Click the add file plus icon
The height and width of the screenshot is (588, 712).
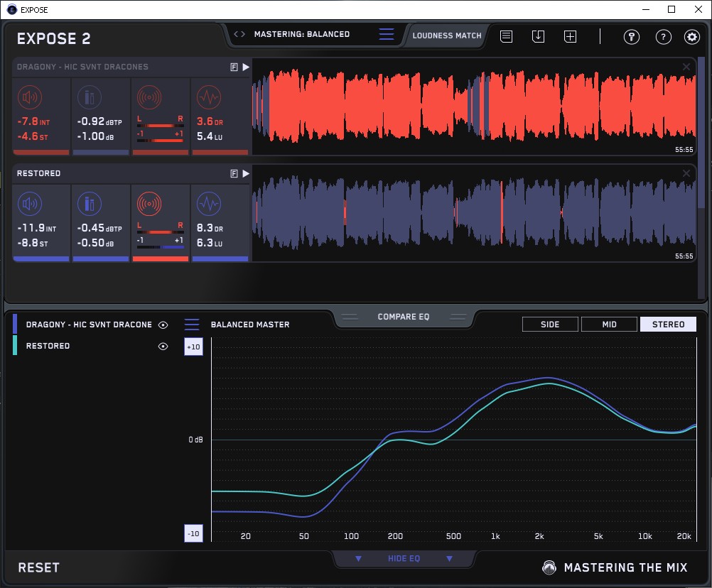(570, 36)
